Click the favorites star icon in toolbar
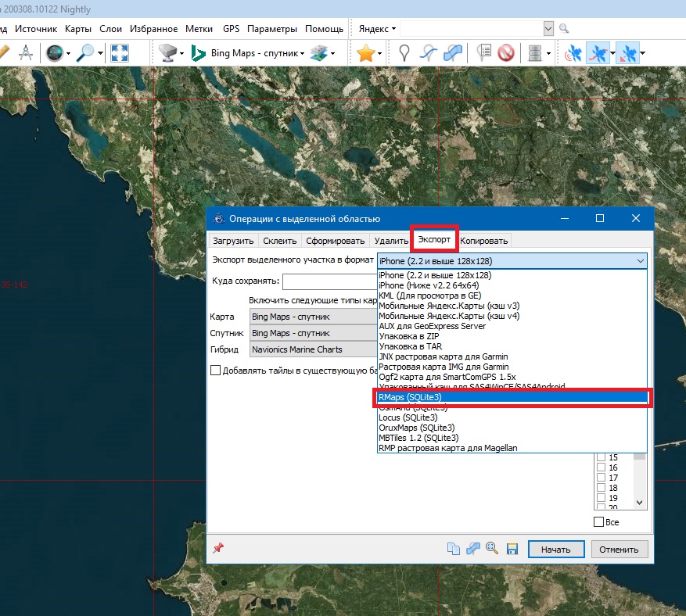Viewport: 686px width, 616px height. pos(365,53)
